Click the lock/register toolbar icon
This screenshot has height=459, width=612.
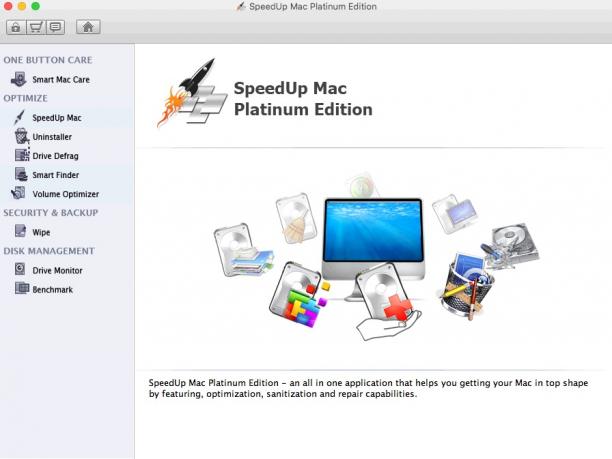tap(16, 27)
